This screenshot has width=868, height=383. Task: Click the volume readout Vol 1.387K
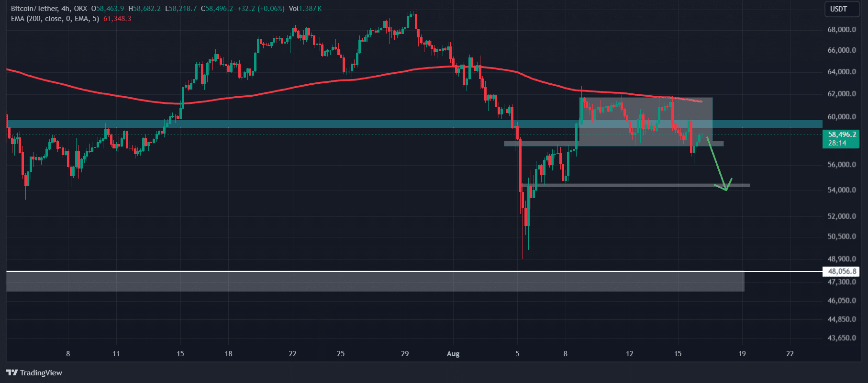point(305,9)
